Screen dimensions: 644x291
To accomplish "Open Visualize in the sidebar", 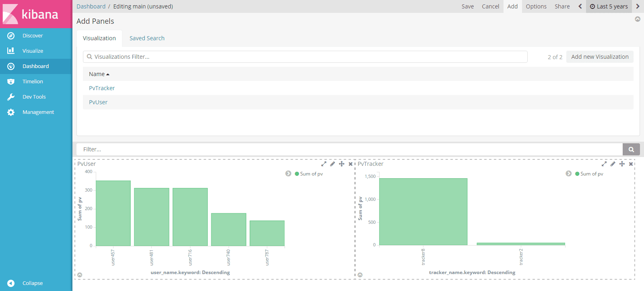I will tap(33, 51).
